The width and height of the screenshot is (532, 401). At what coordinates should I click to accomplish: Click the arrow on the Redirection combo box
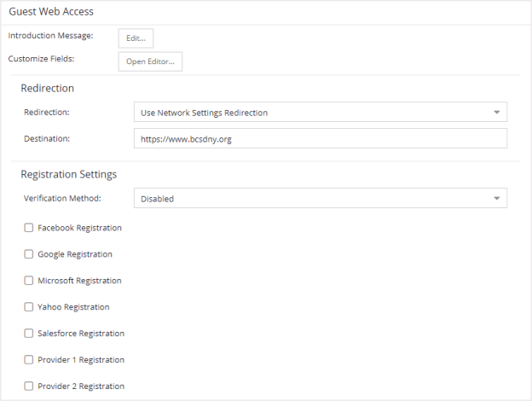pos(496,112)
